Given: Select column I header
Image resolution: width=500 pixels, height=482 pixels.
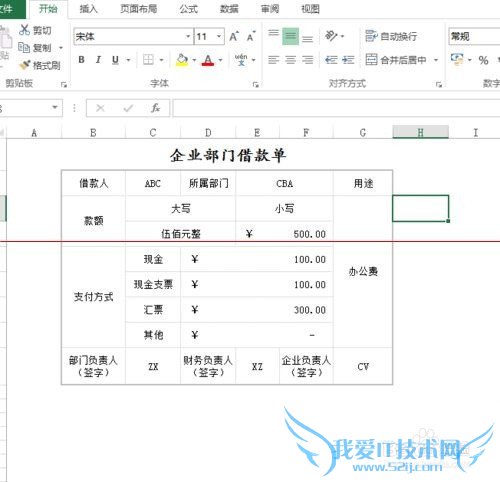Looking at the screenshot, I should click(475, 133).
